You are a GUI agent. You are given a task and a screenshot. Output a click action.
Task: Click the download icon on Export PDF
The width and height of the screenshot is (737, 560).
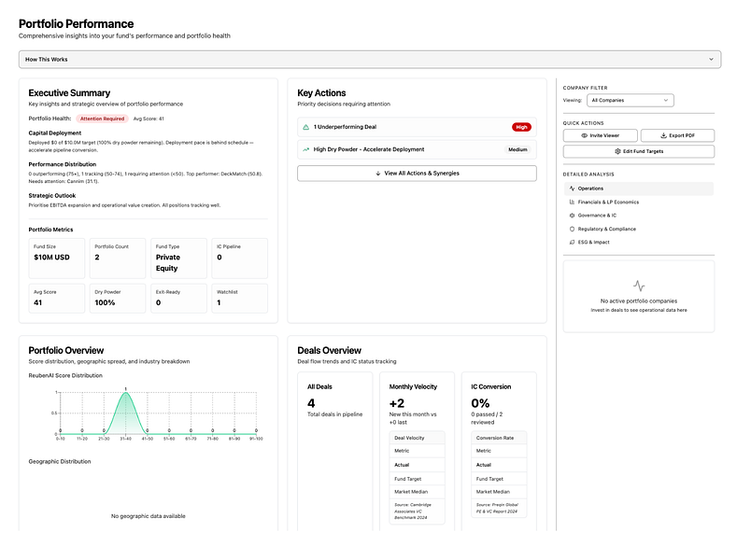664,135
